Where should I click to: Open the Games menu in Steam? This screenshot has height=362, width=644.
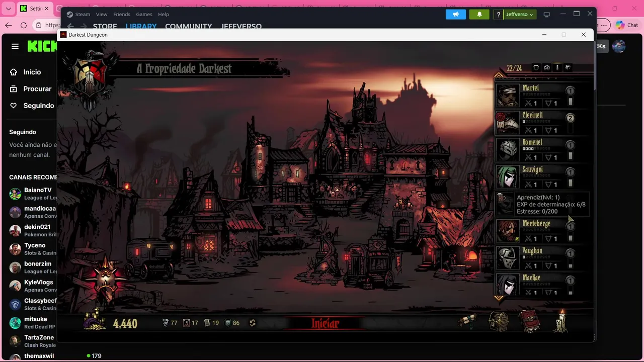point(144,14)
